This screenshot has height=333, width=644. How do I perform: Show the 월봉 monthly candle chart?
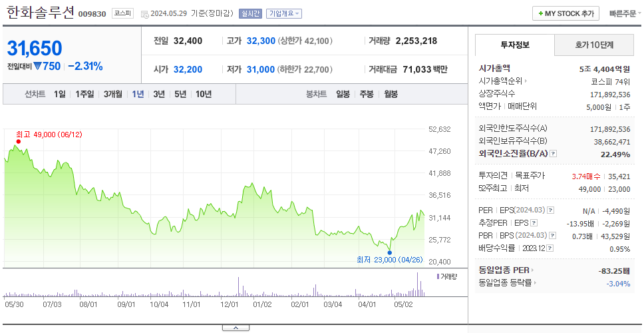(391, 94)
